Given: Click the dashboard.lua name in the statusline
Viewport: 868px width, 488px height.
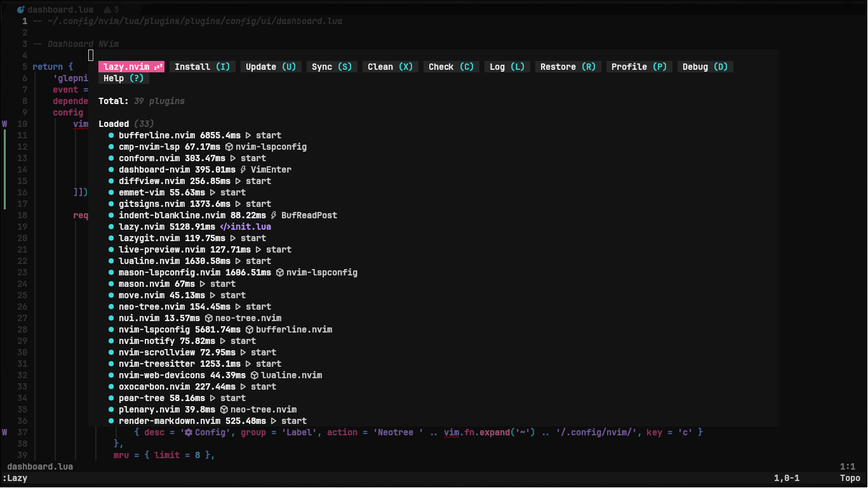Looking at the screenshot, I should [x=40, y=466].
